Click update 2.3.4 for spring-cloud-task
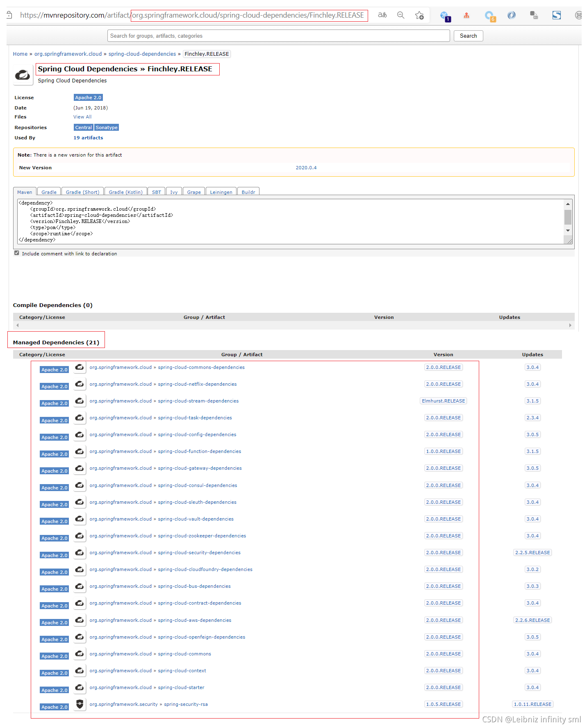The height and width of the screenshot is (728, 587). click(x=532, y=418)
